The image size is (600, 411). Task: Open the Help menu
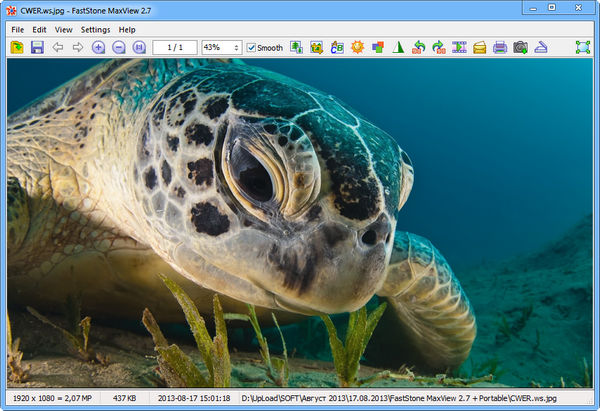tap(127, 30)
